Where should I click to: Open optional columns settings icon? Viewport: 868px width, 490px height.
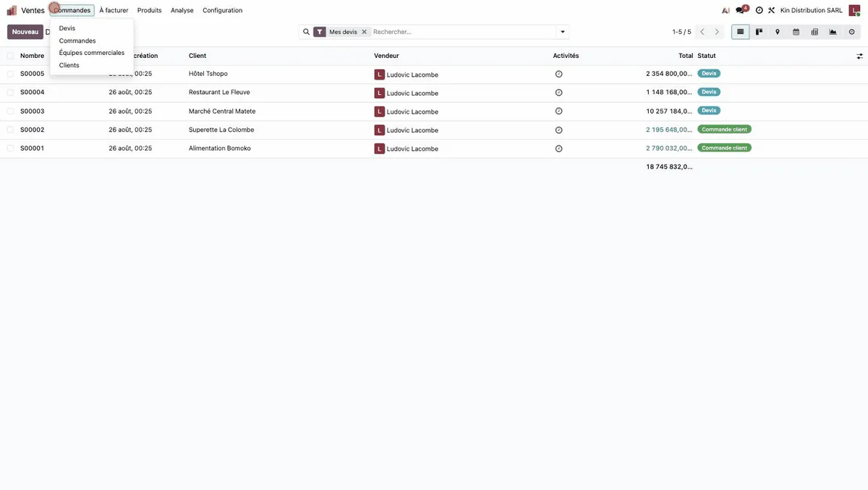[x=859, y=56]
